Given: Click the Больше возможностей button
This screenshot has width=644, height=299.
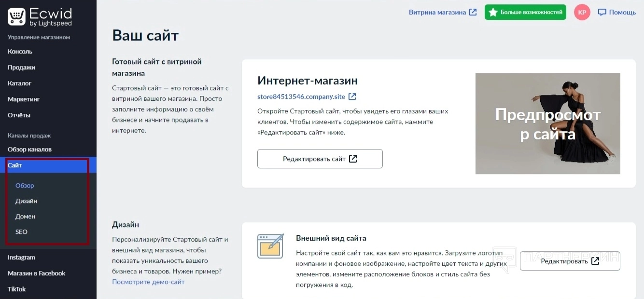Looking at the screenshot, I should click(525, 12).
